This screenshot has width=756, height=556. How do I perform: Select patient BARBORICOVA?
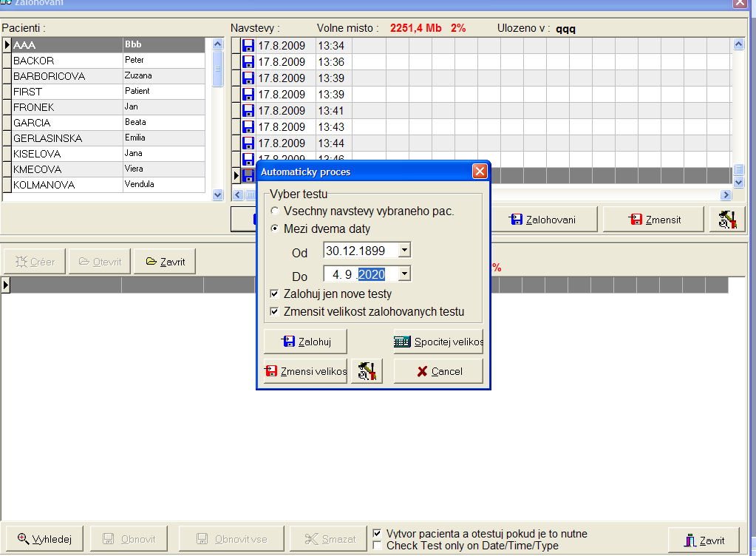coord(109,75)
